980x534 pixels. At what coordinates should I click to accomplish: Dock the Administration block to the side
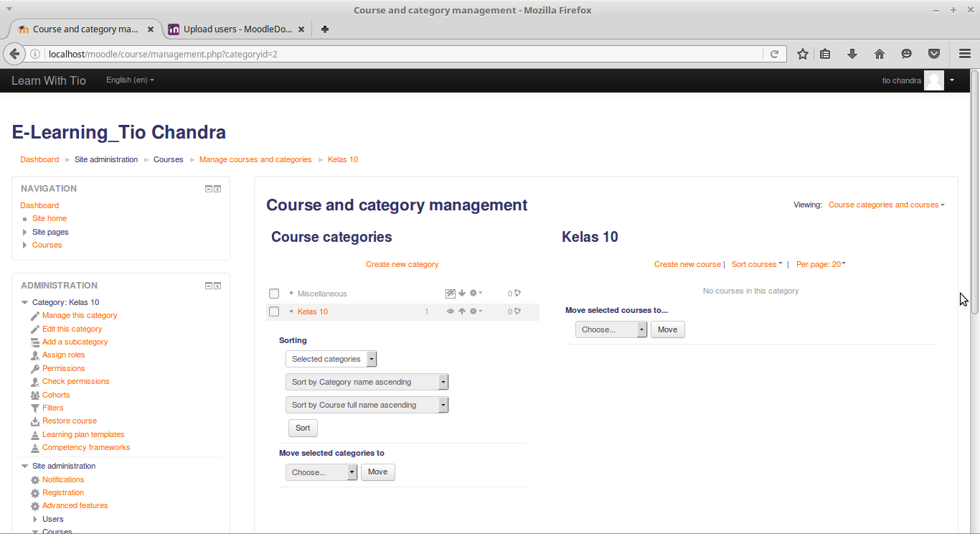click(x=217, y=285)
